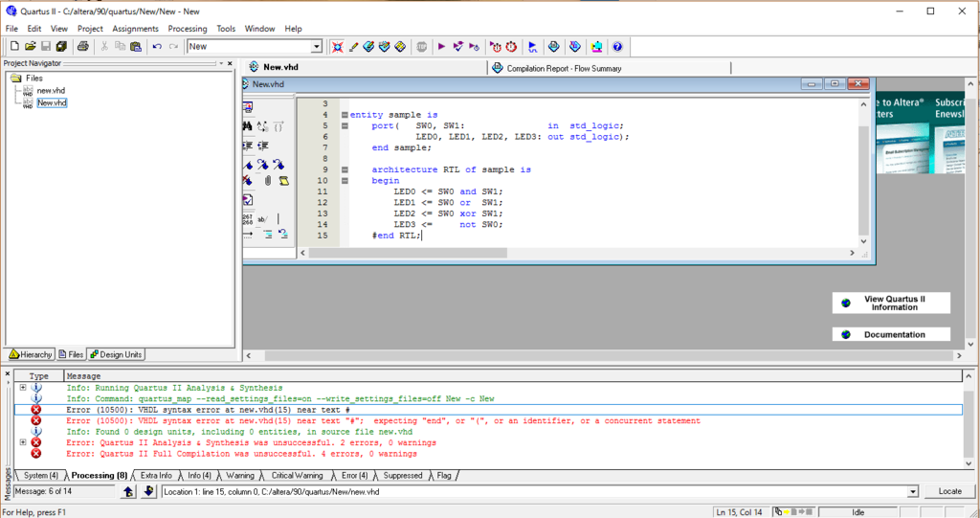Screen dimensions: 980x518
Task: Expand the Analysis & Synthesis unsuccessful error
Action: click(x=23, y=442)
